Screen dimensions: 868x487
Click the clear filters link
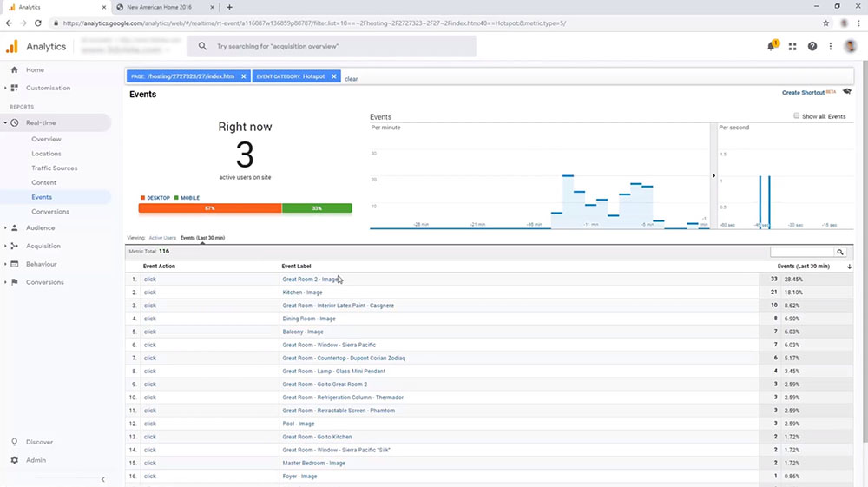click(351, 79)
